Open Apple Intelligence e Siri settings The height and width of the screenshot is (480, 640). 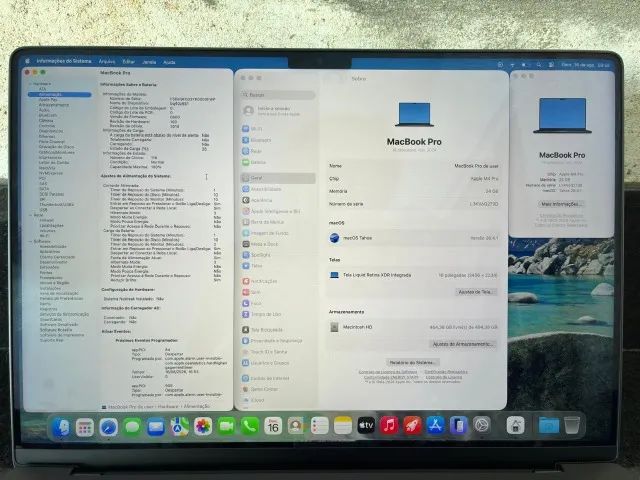click(278, 211)
